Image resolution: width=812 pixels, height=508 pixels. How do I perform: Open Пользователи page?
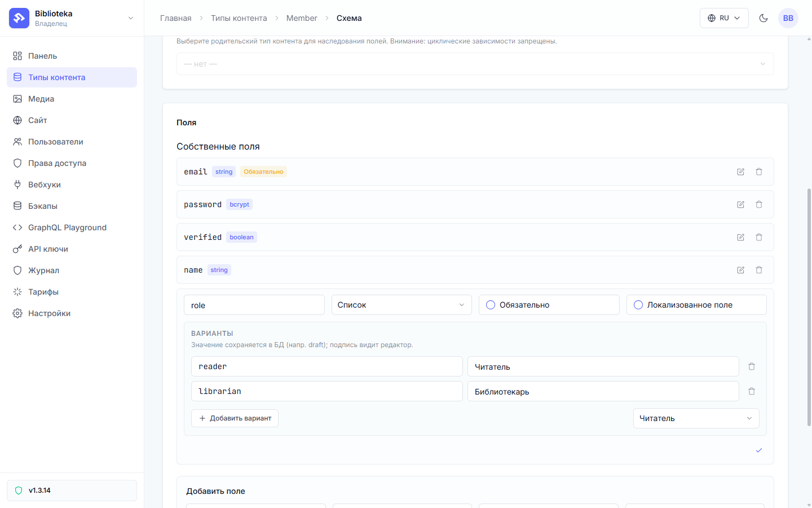click(72, 142)
